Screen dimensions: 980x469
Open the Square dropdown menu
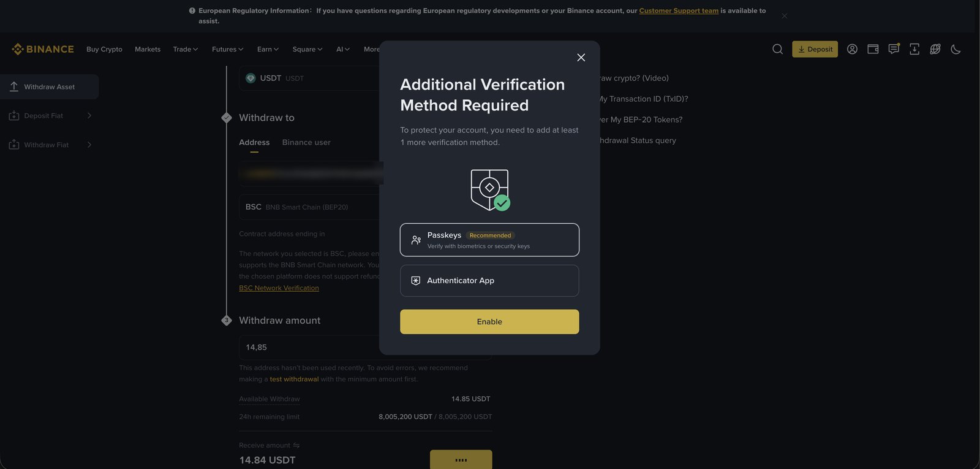pyautogui.click(x=307, y=49)
